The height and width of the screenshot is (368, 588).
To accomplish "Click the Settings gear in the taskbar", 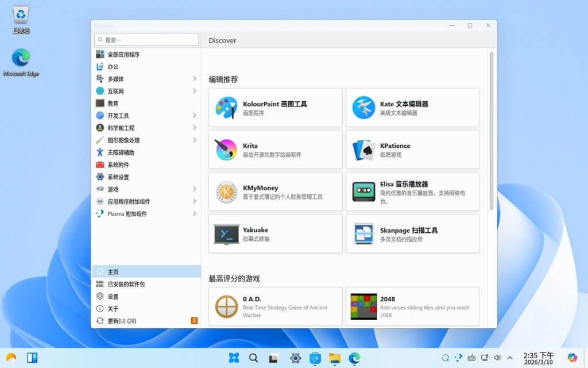I will click(x=296, y=358).
